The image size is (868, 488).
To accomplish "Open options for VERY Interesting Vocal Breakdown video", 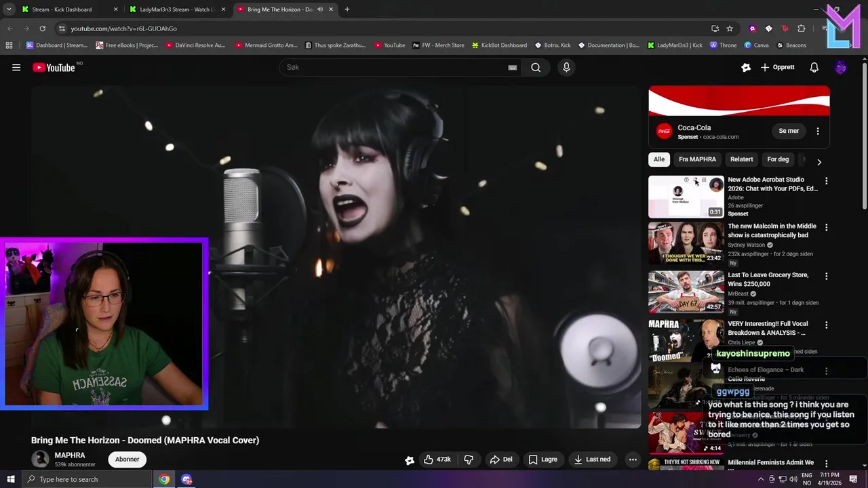I will pyautogui.click(x=826, y=325).
